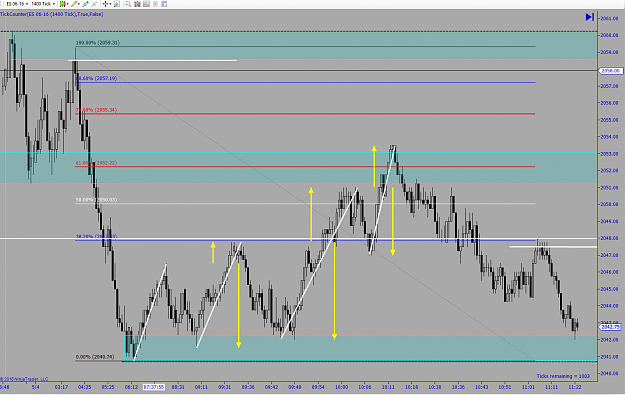Expand the drawing tools dropdown arrow
Image resolution: width=625 pixels, height=395 pixels.
tap(79, 4)
